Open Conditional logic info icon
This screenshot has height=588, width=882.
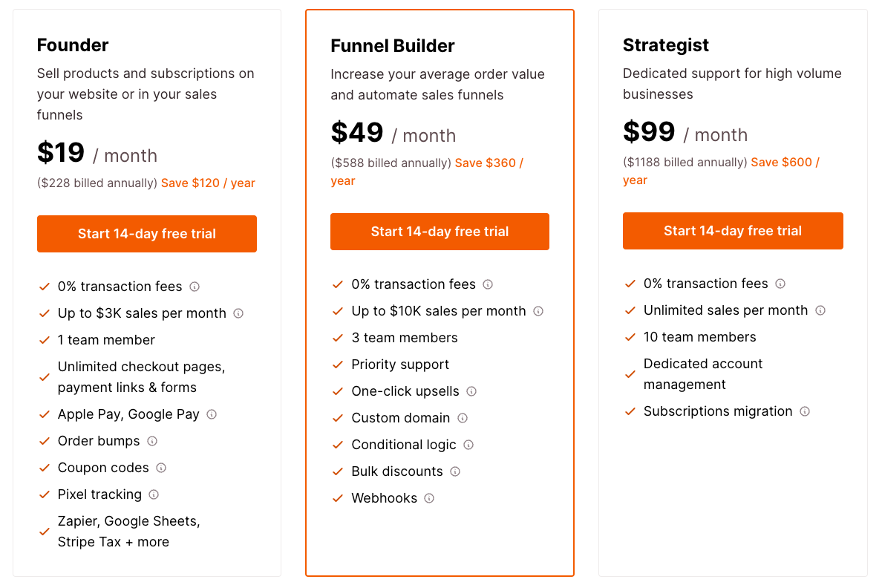pos(468,445)
